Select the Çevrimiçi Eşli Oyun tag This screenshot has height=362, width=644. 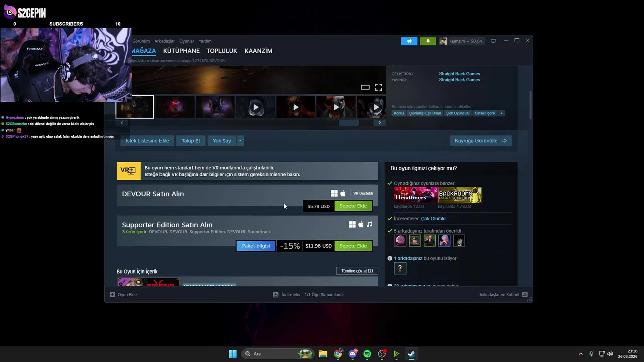tap(425, 113)
